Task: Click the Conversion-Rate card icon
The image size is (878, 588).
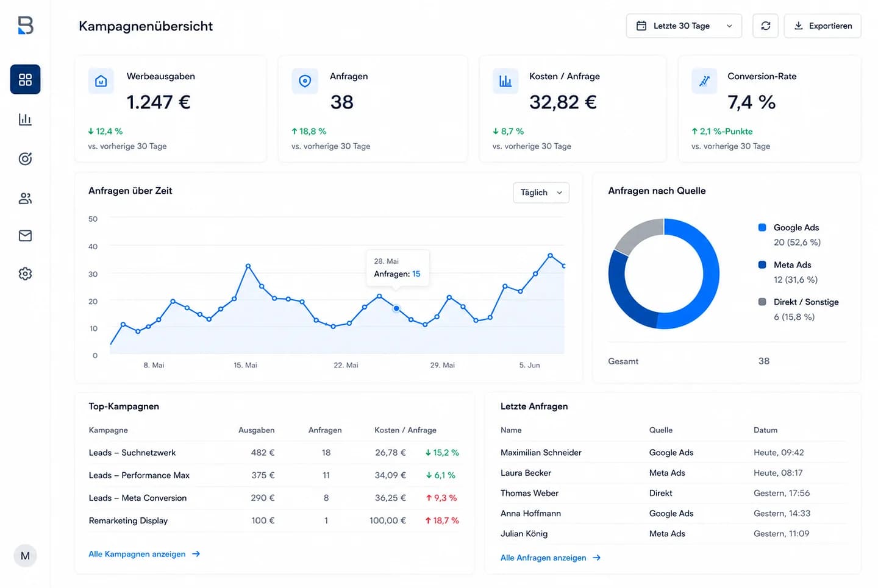Action: (704, 81)
